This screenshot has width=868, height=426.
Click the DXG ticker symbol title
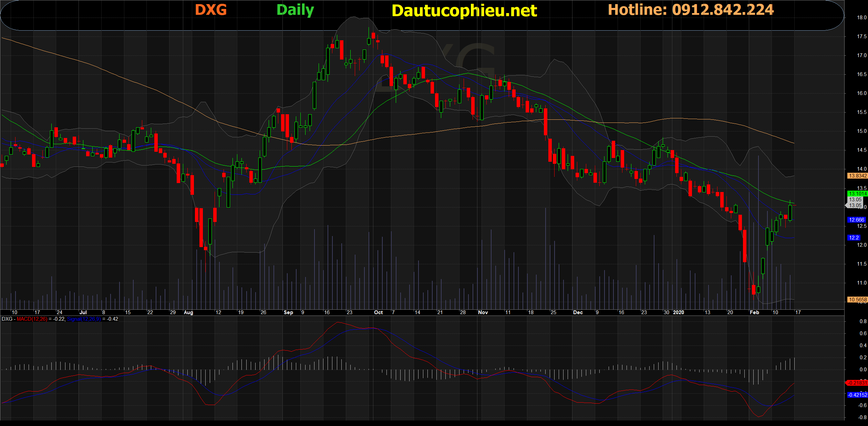tap(211, 10)
